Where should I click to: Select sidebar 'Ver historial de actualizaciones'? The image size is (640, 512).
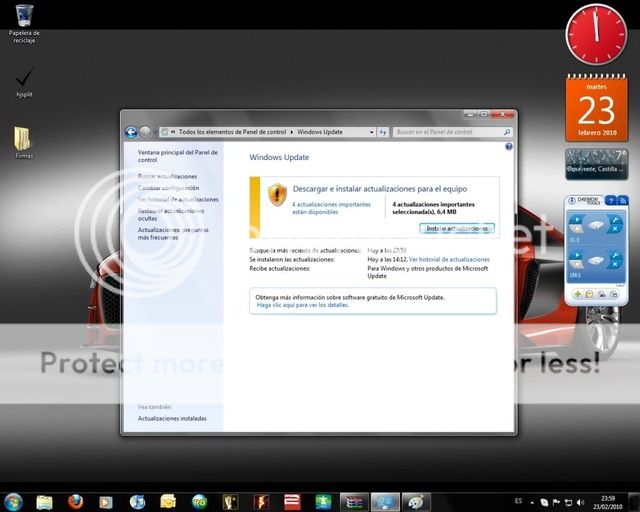(178, 199)
